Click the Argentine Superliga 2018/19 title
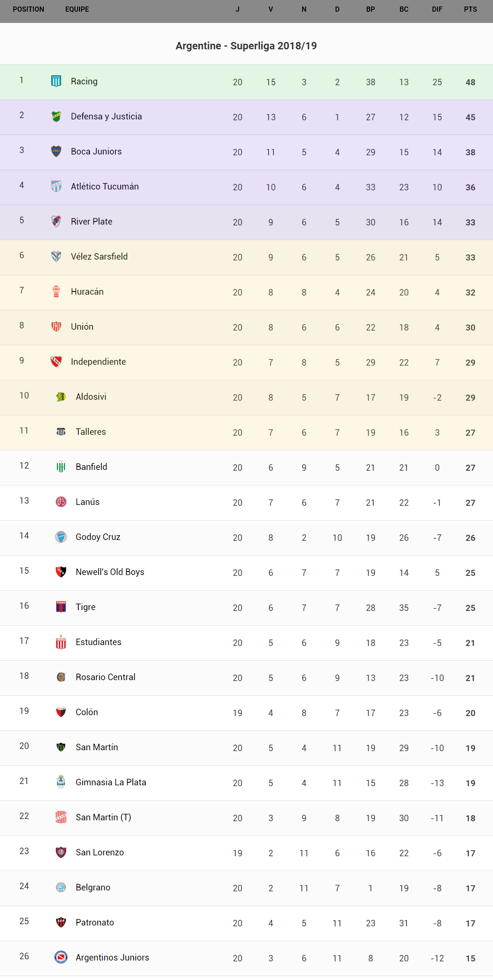 (246, 46)
